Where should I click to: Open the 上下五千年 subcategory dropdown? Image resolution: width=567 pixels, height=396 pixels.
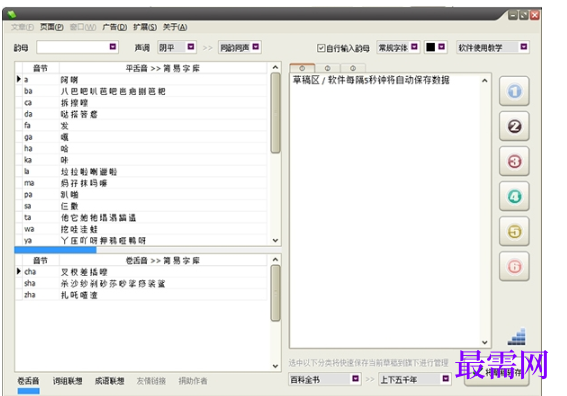pyautogui.click(x=446, y=379)
